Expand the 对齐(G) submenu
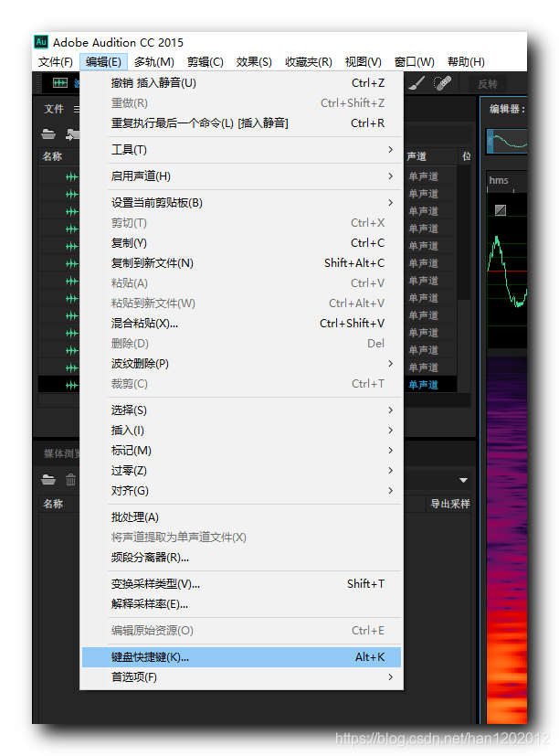 click(241, 491)
